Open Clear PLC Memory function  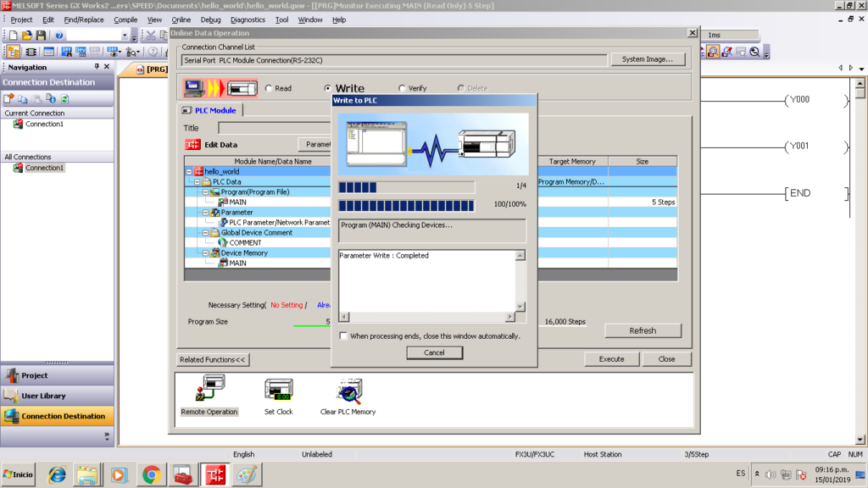coord(348,396)
